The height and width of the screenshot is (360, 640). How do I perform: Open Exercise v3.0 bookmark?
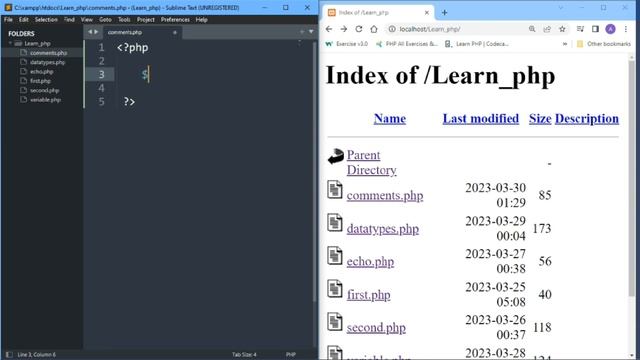pyautogui.click(x=347, y=44)
